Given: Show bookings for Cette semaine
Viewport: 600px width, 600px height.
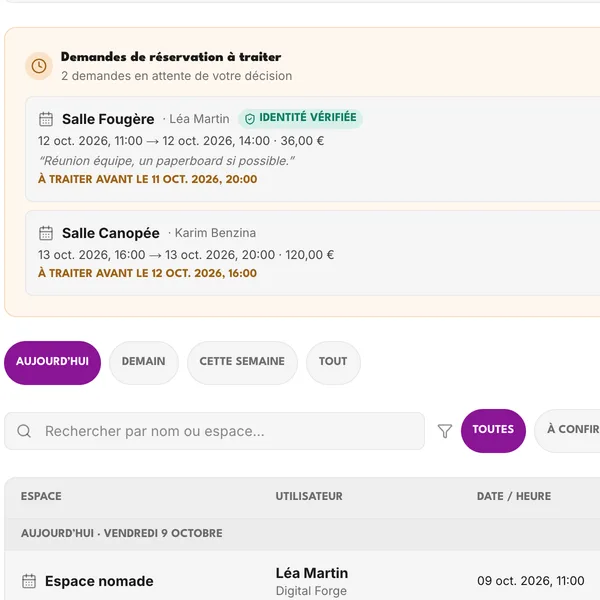Looking at the screenshot, I should coord(242,363).
